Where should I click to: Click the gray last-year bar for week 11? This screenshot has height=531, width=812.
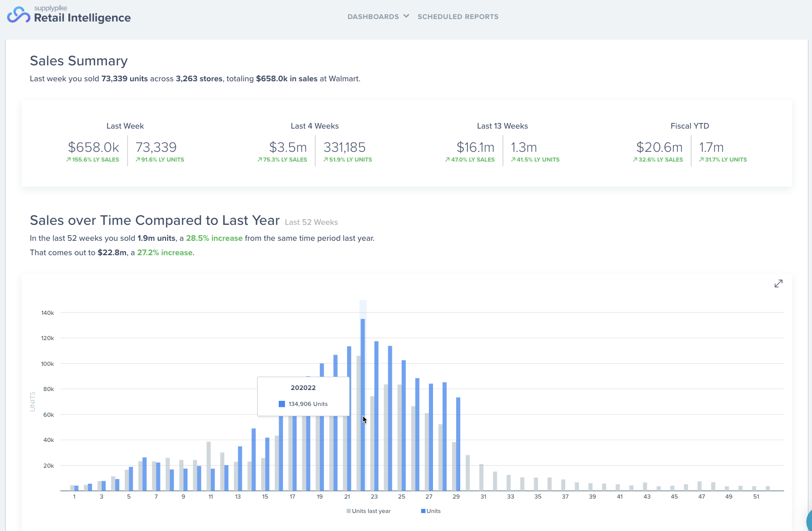click(x=209, y=466)
